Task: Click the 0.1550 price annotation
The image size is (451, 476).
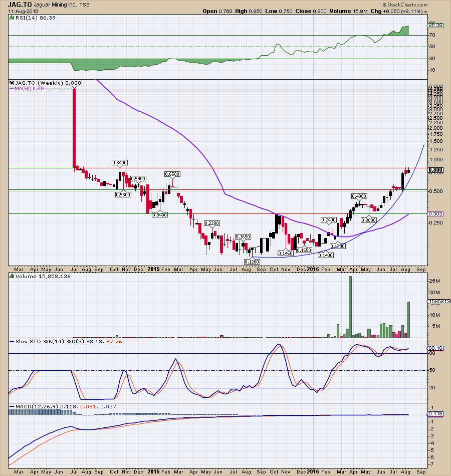Action: click(304, 250)
